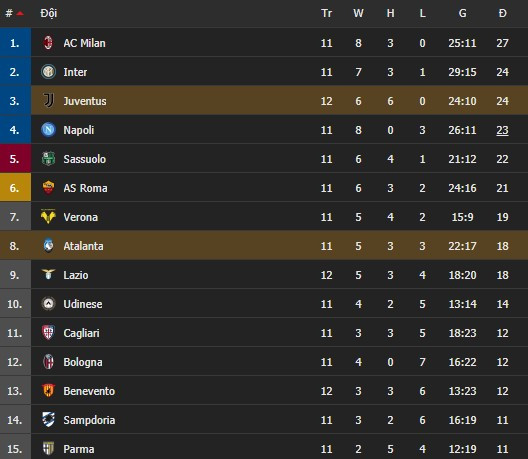Sort by the G goals column header
This screenshot has height=459, width=528.
pyautogui.click(x=462, y=13)
